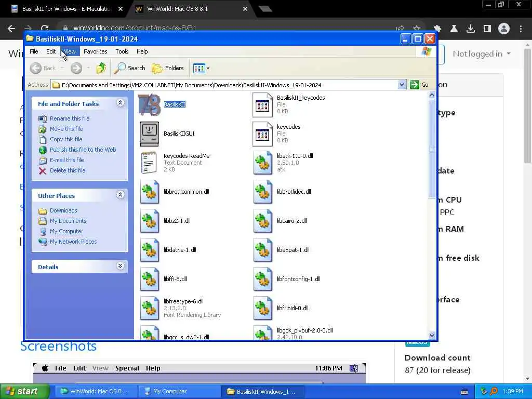Toggle the Folders pane button
Viewport: 532px width, 399px height.
[x=168, y=68]
